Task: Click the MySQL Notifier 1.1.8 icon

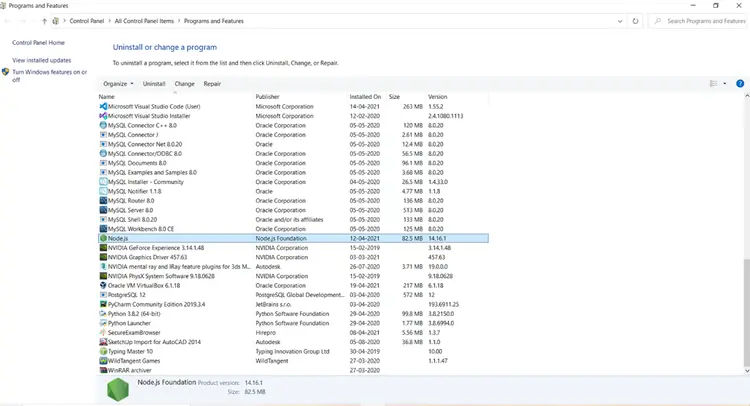Action: [103, 191]
